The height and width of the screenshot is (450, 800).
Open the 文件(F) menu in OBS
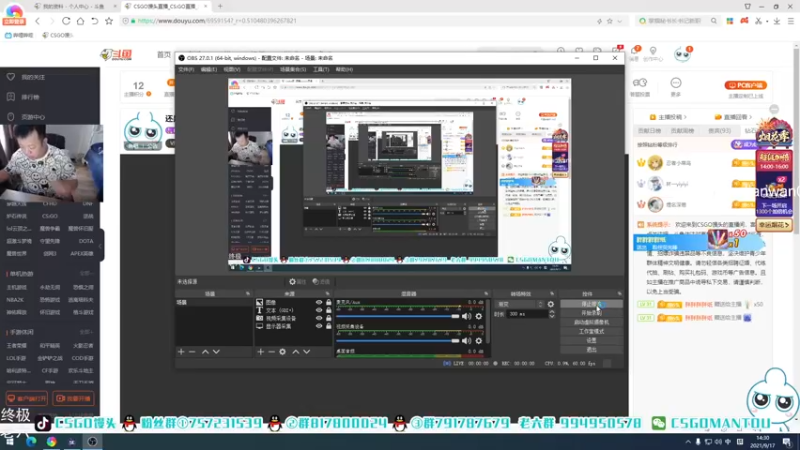(x=186, y=69)
